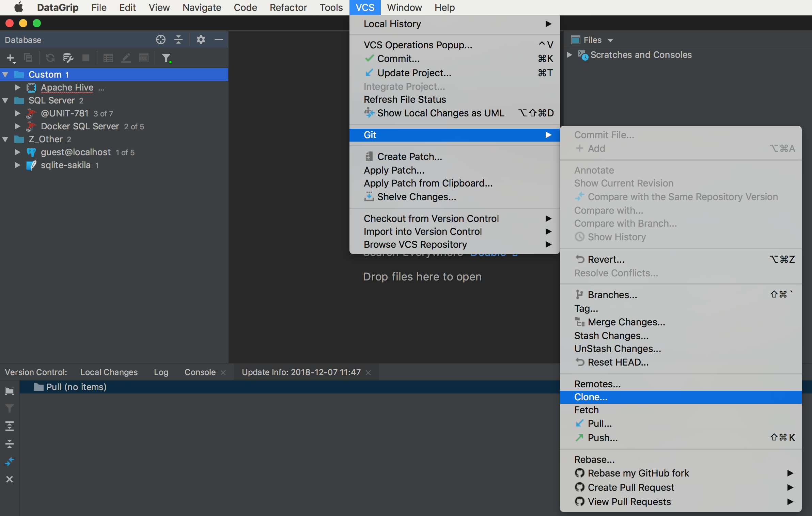
Task: Click the Refresh icon in the Database toolbar
Action: click(x=50, y=58)
